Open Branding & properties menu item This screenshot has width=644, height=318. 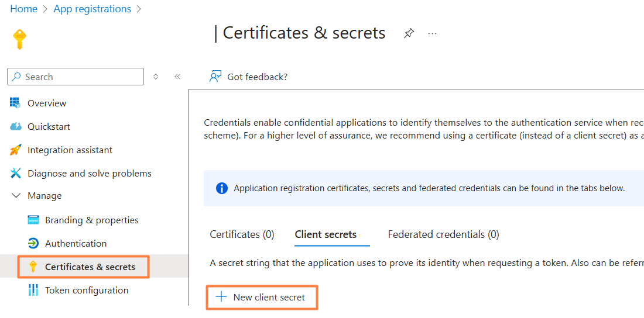pos(91,220)
